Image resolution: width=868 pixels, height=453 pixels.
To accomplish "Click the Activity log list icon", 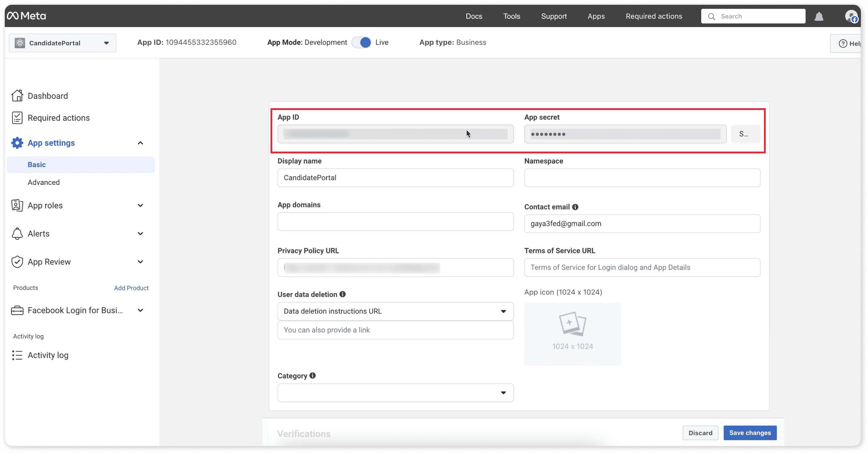I will [17, 355].
